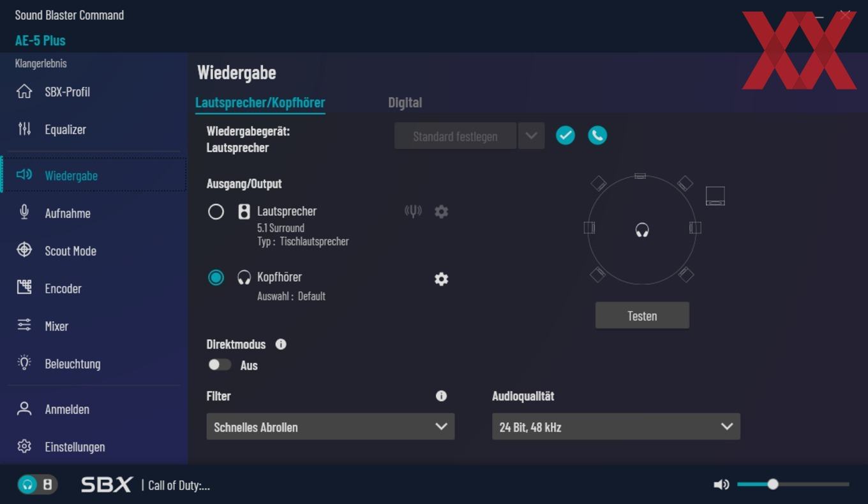Click center speaker in diagram
This screenshot has width=868, height=504.
pyautogui.click(x=640, y=176)
